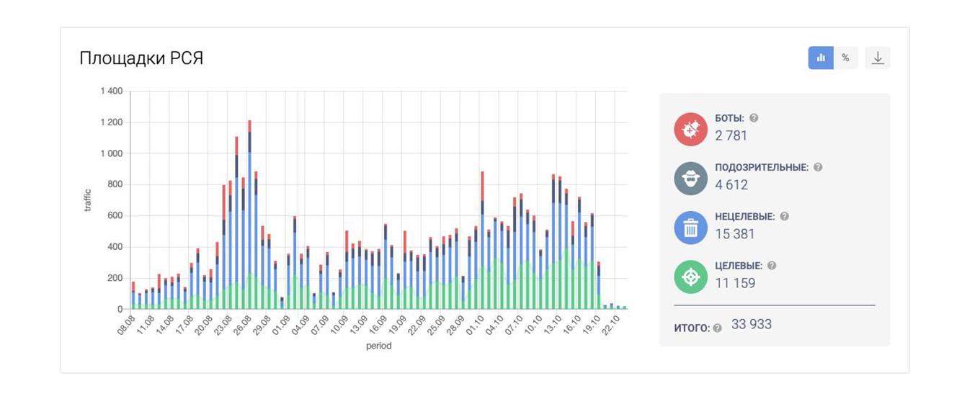Click the bots count 2 781
Viewport: 980px width, 399px height.
[731, 135]
